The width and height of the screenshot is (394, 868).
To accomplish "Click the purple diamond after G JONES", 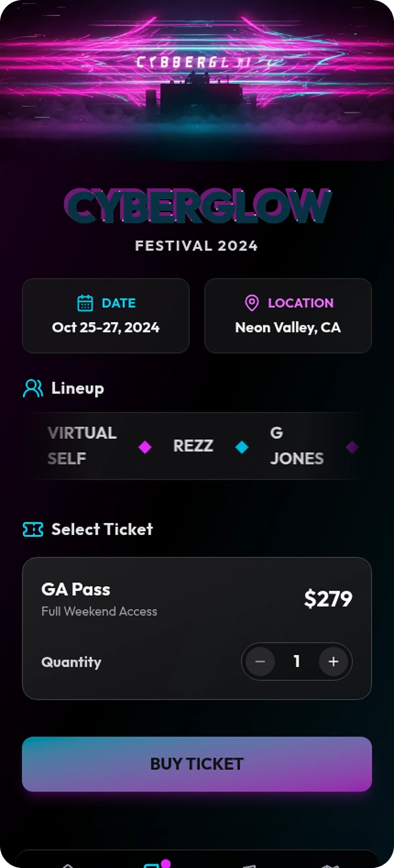I will coord(353,447).
